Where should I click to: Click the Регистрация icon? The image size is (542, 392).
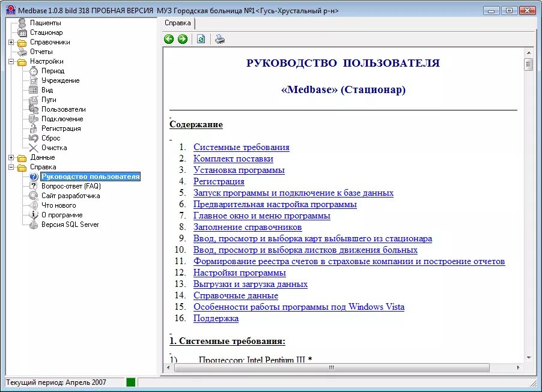(x=34, y=128)
